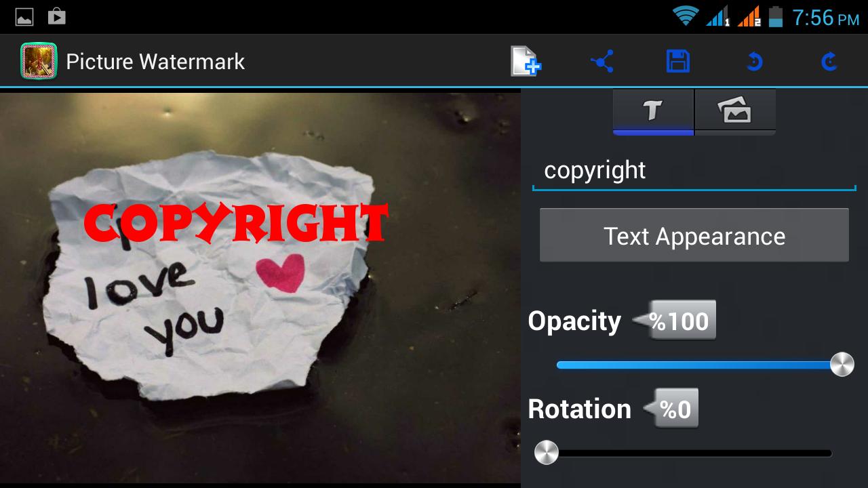The width and height of the screenshot is (868, 488).
Task: Share the watermarked image
Action: 602,61
